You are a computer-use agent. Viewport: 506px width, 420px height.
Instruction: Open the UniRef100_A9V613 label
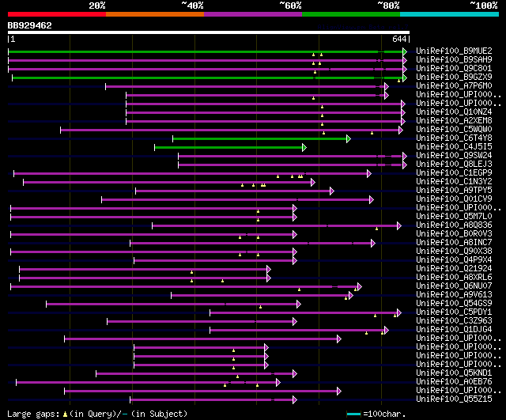coord(454,295)
